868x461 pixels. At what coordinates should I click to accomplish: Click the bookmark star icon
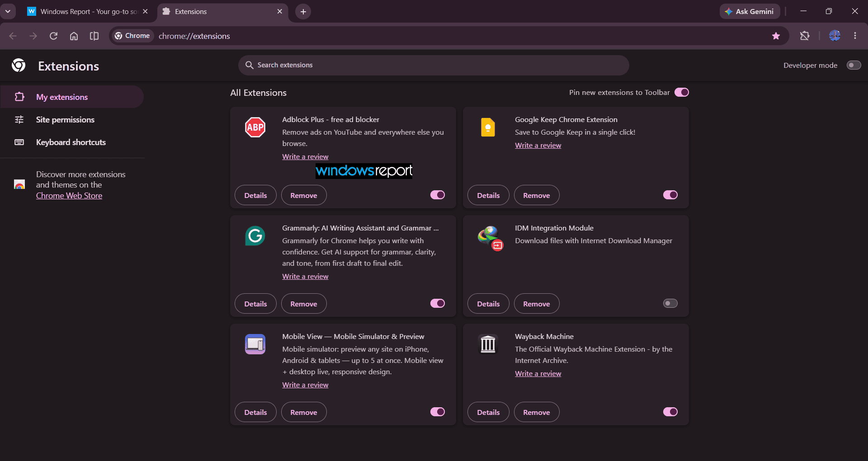tap(776, 36)
